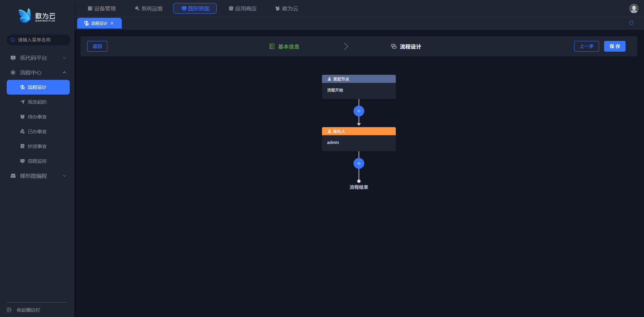Image resolution: width=644 pixels, height=317 pixels.
Task: Click the 基本信息 step icon
Action: tap(272, 46)
